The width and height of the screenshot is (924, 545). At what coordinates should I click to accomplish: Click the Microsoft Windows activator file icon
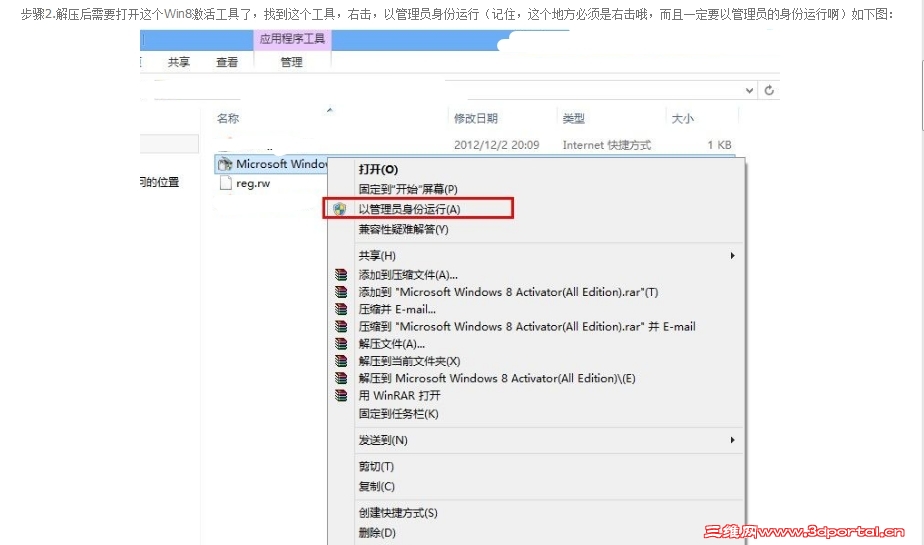[225, 164]
